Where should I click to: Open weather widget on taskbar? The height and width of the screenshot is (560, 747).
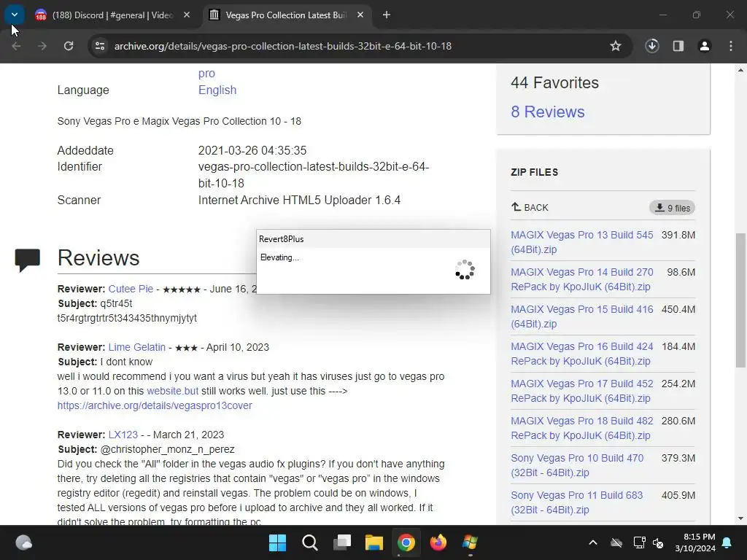[24, 542]
